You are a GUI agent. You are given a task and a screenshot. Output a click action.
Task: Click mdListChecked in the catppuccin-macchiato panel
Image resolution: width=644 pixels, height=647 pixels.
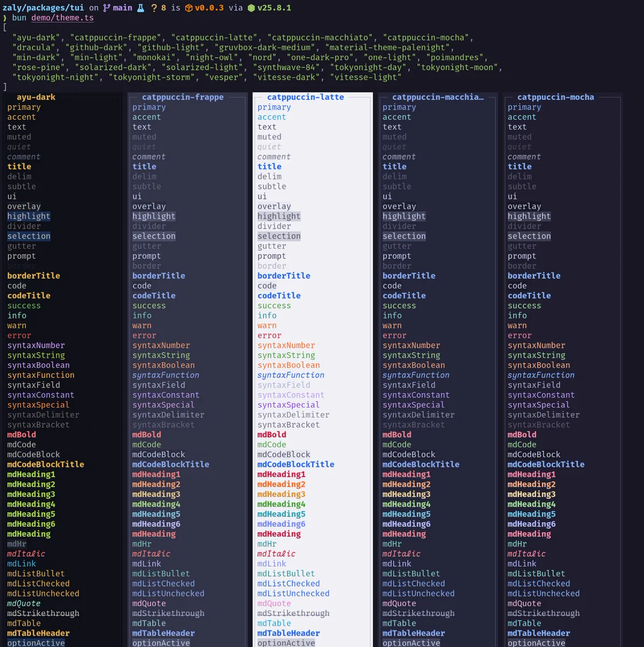click(414, 583)
